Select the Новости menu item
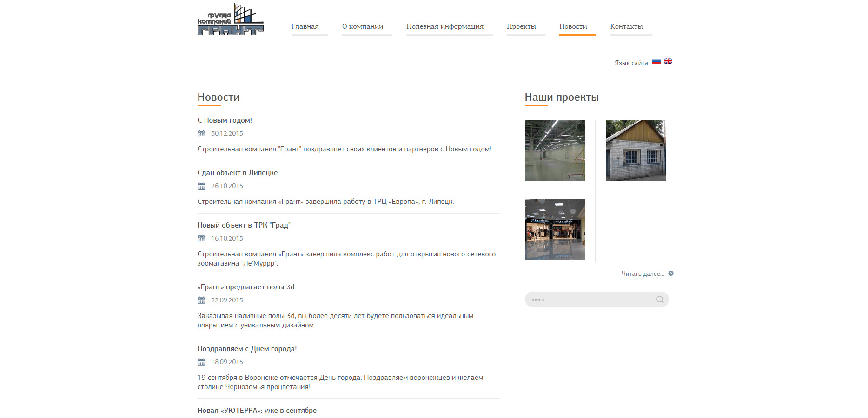This screenshot has height=418, width=868. (x=573, y=26)
